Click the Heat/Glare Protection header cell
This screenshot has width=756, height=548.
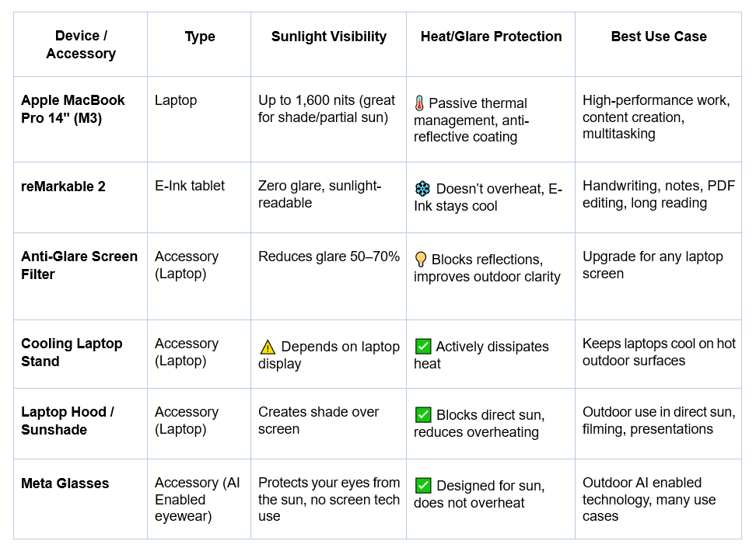pyautogui.click(x=491, y=37)
